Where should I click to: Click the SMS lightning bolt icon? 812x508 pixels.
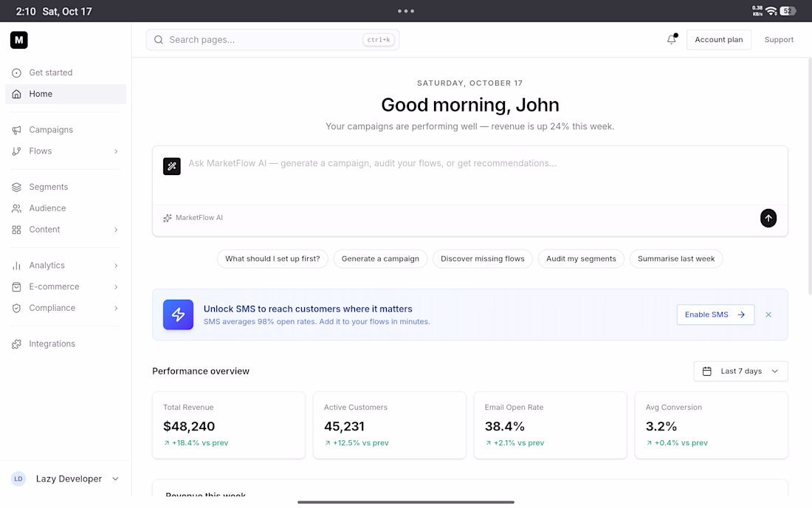178,315
